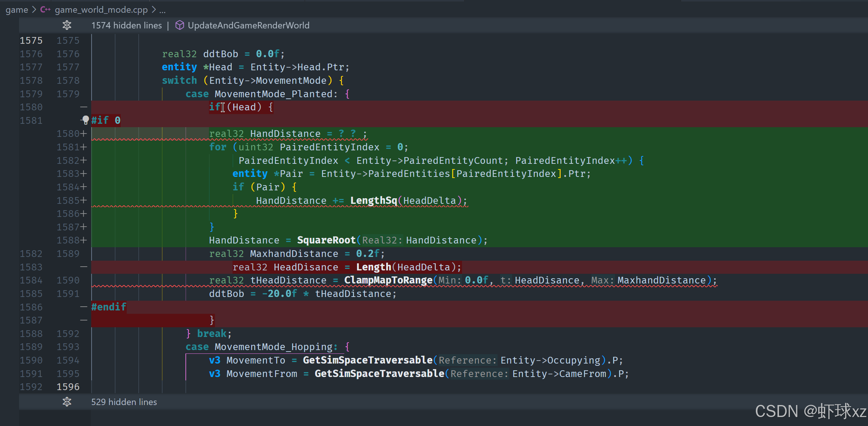This screenshot has width=868, height=426.
Task: Click modified line number 1596 in gutter
Action: click(x=68, y=387)
